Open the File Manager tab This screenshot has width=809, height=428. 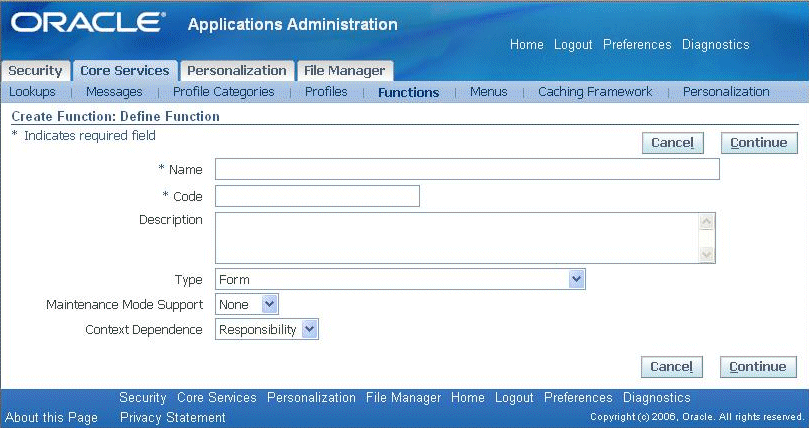[344, 71]
